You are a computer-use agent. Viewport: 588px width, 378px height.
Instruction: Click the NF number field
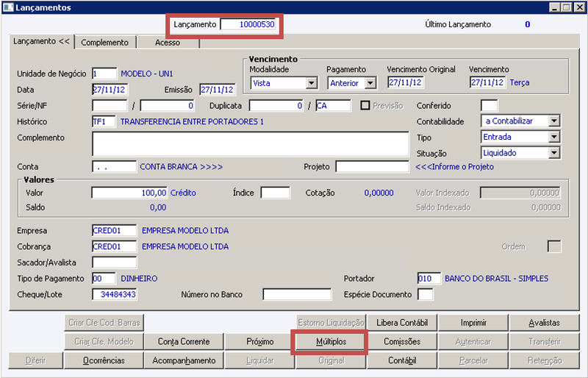point(168,105)
